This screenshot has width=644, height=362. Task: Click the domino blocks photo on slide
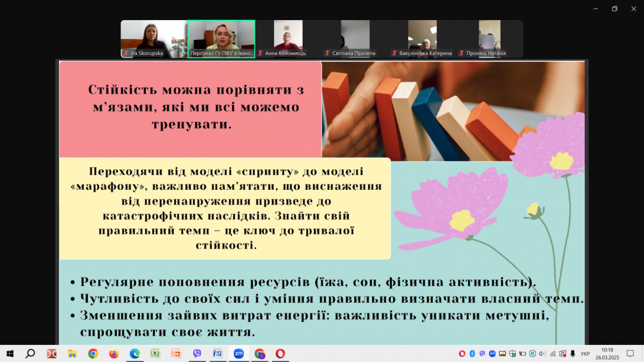pyautogui.click(x=453, y=111)
